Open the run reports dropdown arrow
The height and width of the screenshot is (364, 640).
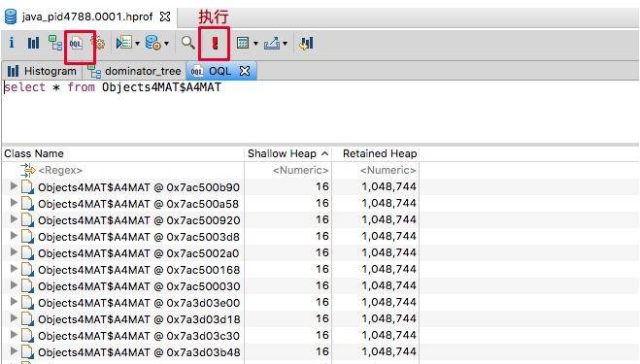point(138,44)
